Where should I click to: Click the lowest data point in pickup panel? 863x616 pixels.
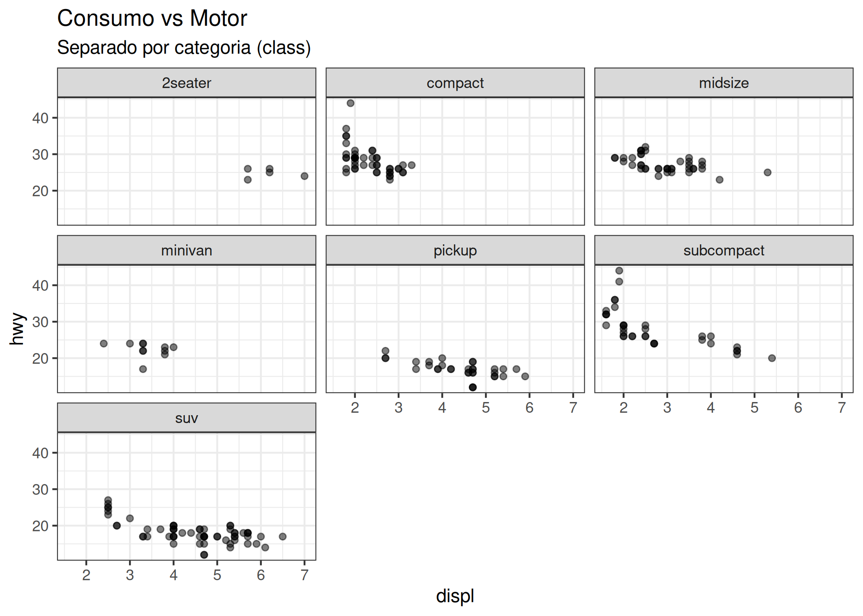pos(473,387)
